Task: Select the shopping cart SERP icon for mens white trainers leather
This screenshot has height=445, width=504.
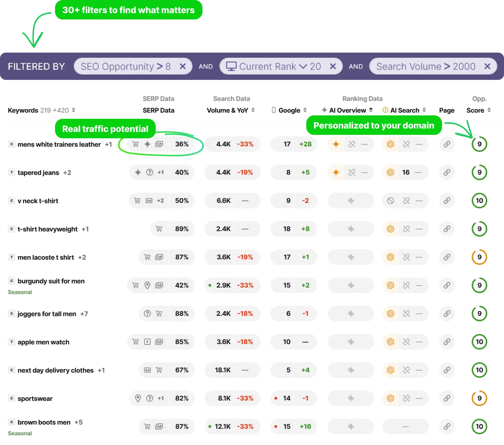Action: click(x=135, y=144)
